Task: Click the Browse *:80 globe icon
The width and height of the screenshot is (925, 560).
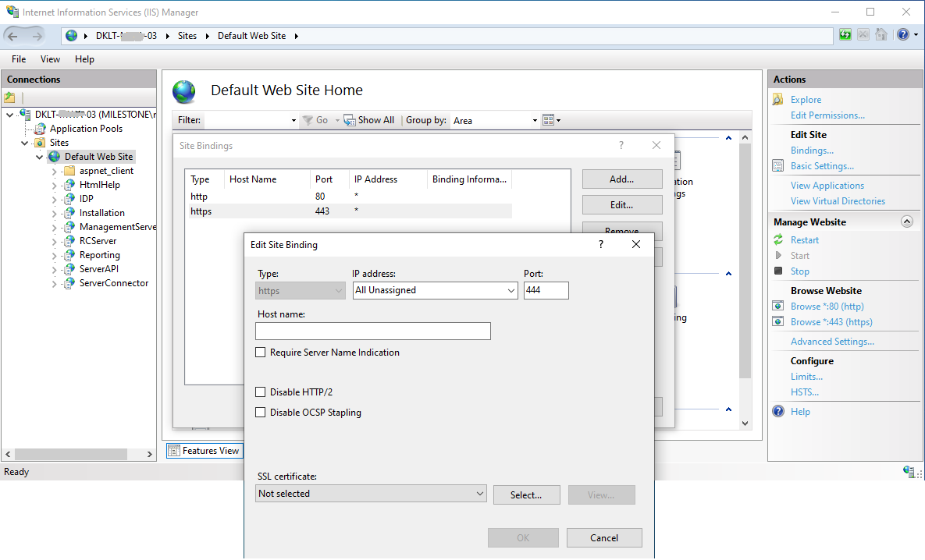Action: (x=778, y=307)
